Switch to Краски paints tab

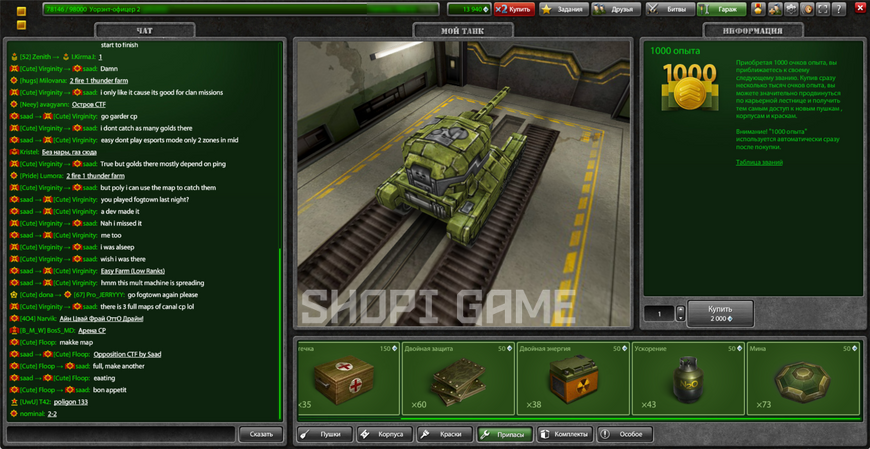[x=445, y=434]
